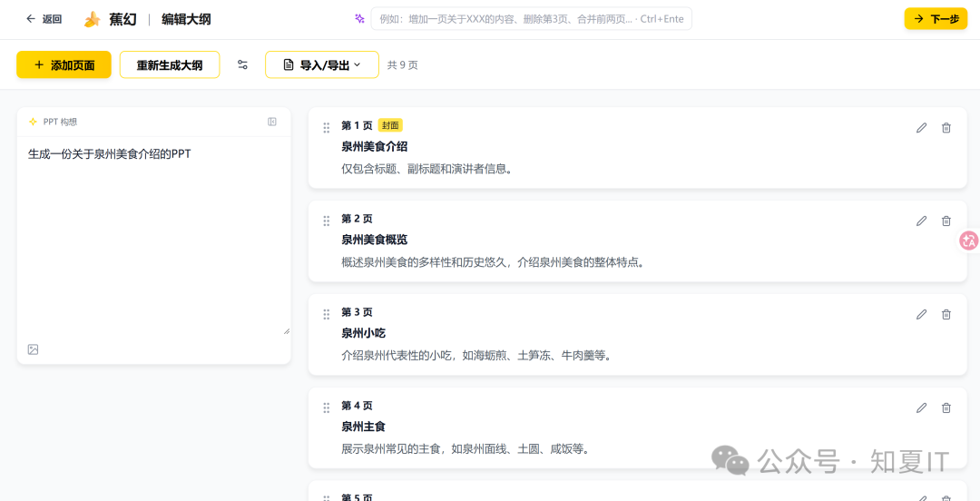Click the drag handle of 第 1 页
This screenshot has width=980, height=501.
point(326,128)
